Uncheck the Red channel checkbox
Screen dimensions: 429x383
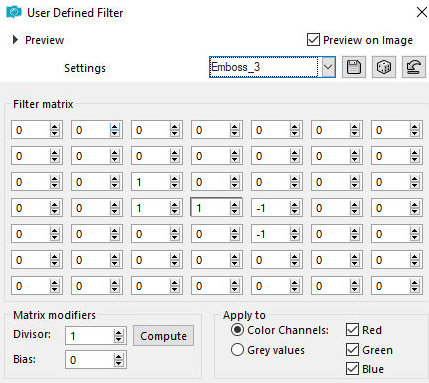(352, 330)
